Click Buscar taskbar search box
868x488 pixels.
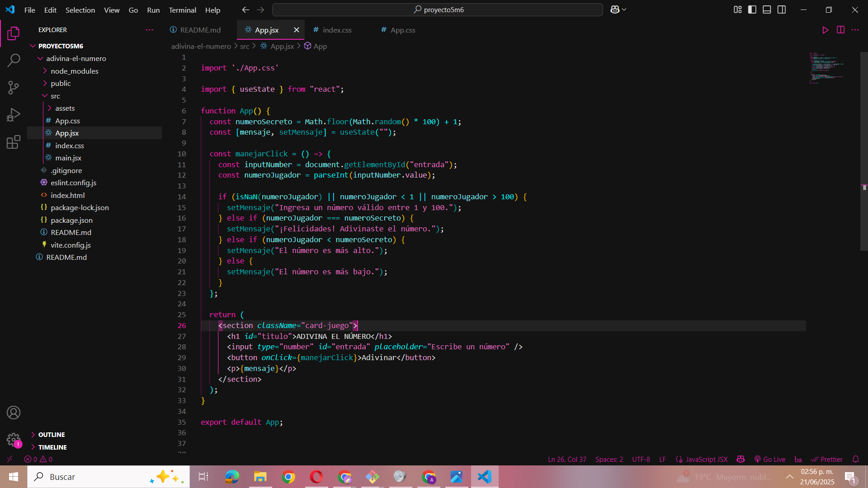[x=108, y=477]
